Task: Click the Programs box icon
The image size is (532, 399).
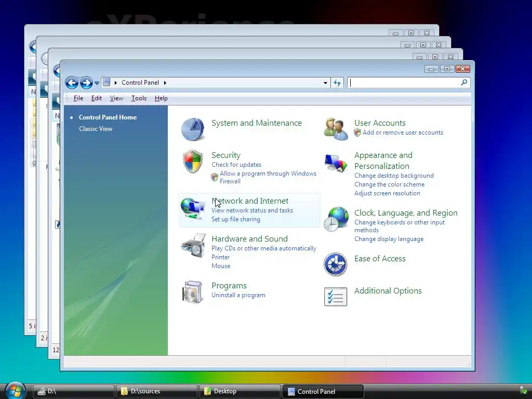Action: point(193,292)
